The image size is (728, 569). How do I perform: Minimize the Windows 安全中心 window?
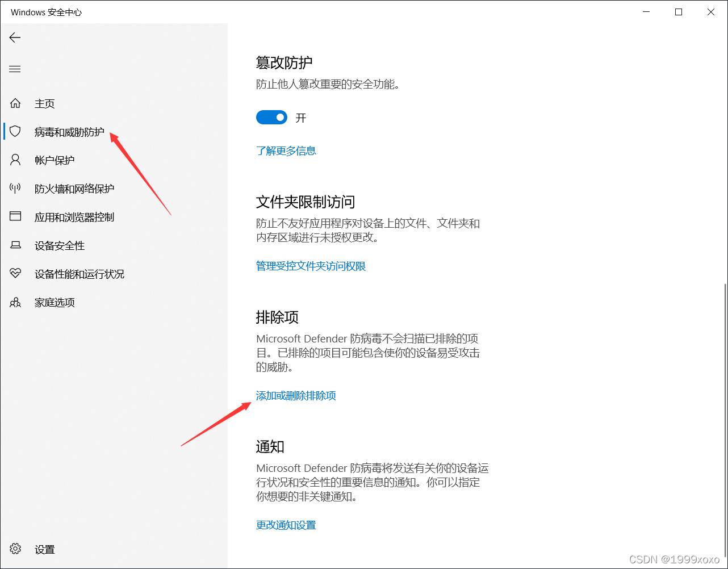646,12
